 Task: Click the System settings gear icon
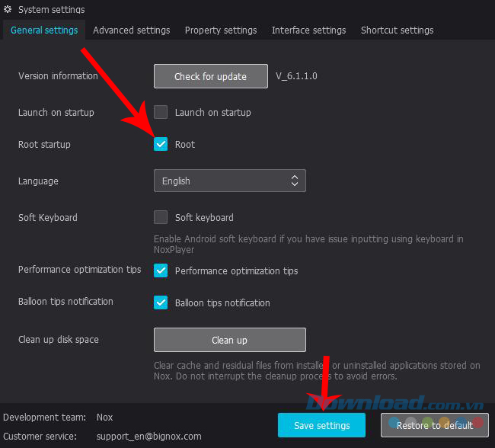tap(8, 9)
